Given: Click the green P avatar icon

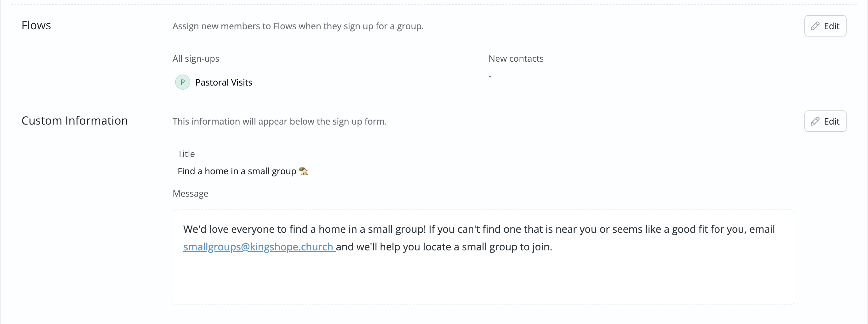Looking at the screenshot, I should point(182,82).
